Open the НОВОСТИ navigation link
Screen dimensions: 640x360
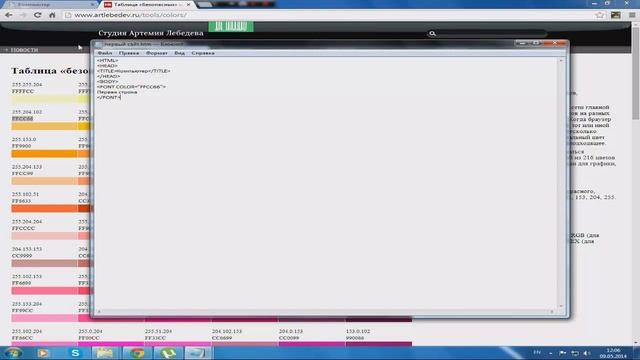(x=24, y=50)
